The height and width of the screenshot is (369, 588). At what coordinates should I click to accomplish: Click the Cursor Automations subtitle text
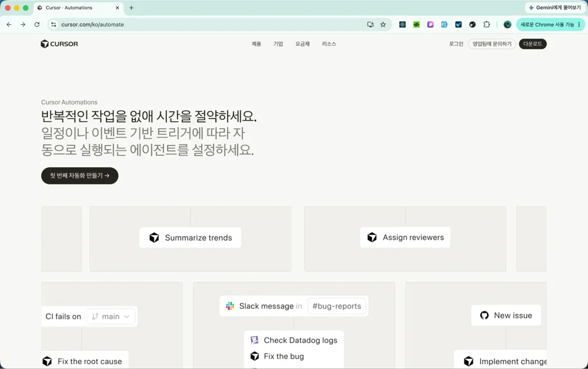coord(69,102)
